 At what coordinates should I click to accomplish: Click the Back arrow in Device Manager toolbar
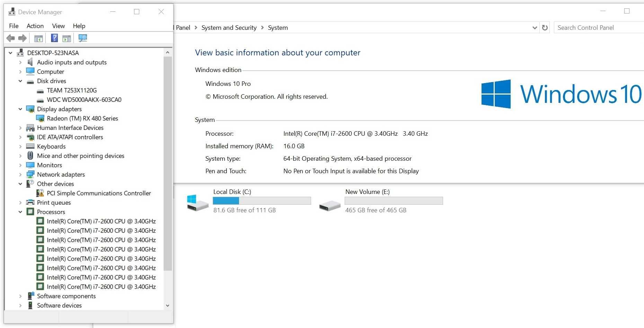pyautogui.click(x=11, y=38)
